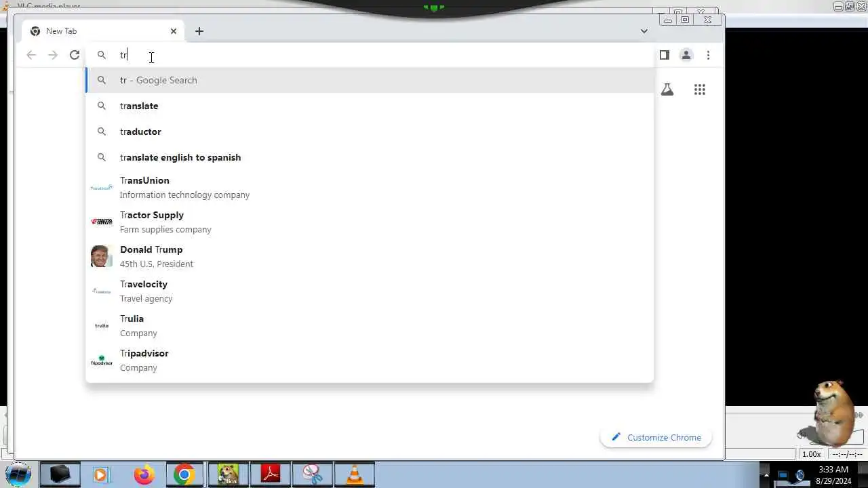Click the Tripadvisor logo thumbnail
Image resolution: width=868 pixels, height=488 pixels.
pos(102,360)
